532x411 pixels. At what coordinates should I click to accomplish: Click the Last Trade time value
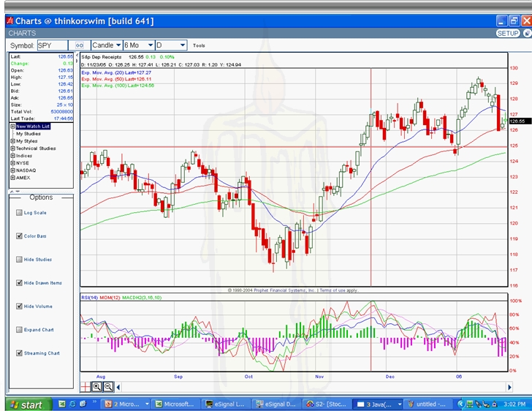point(64,118)
